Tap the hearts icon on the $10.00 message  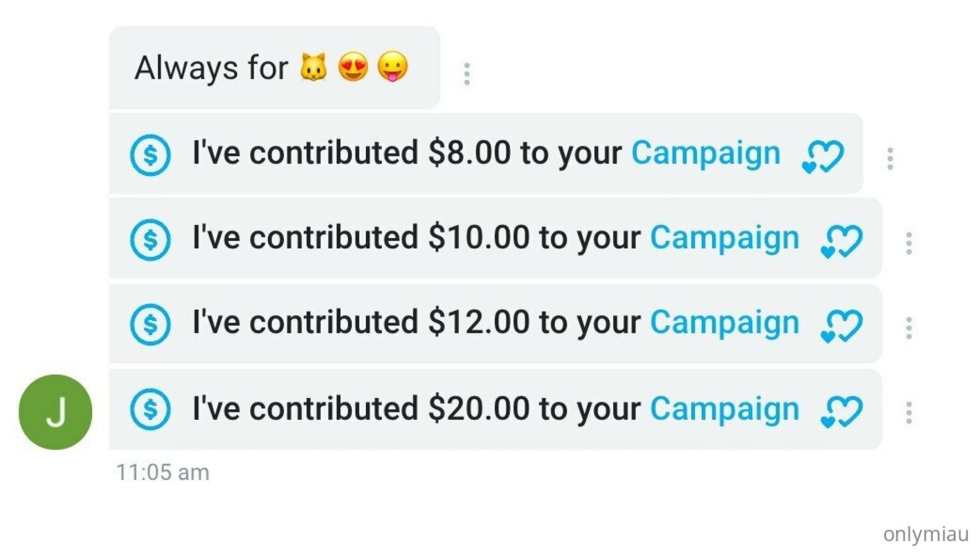click(841, 241)
